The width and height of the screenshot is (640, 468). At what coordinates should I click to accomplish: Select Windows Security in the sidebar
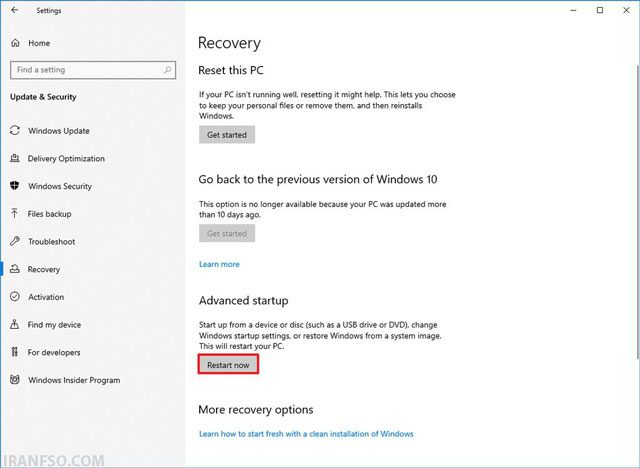(x=60, y=186)
